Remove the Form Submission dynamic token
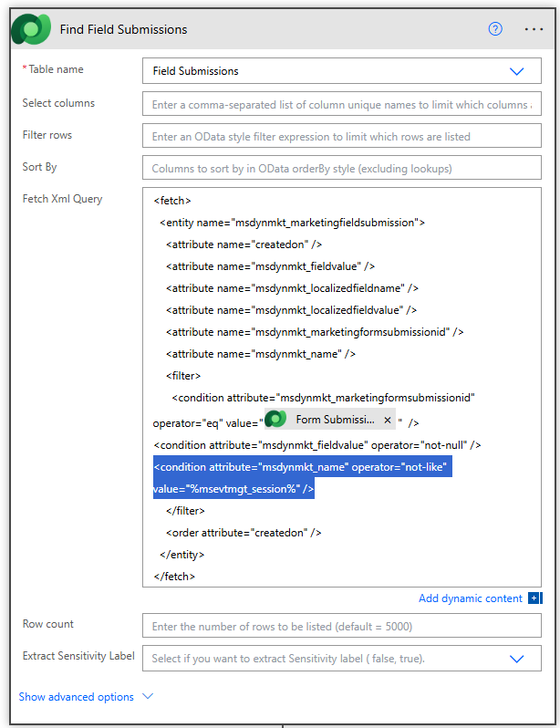The height and width of the screenshot is (728, 560). click(388, 420)
